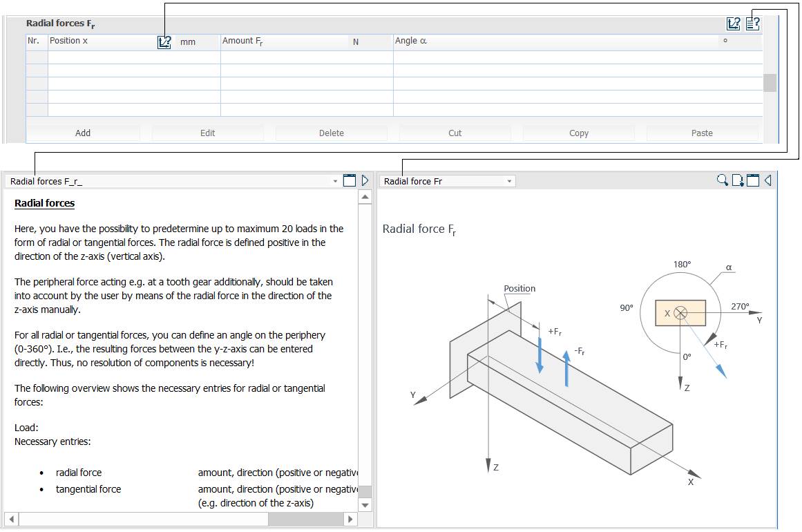Screen dimensions: 802x532
Task: Collapse help text panel with arrow icon
Action: click(365, 180)
